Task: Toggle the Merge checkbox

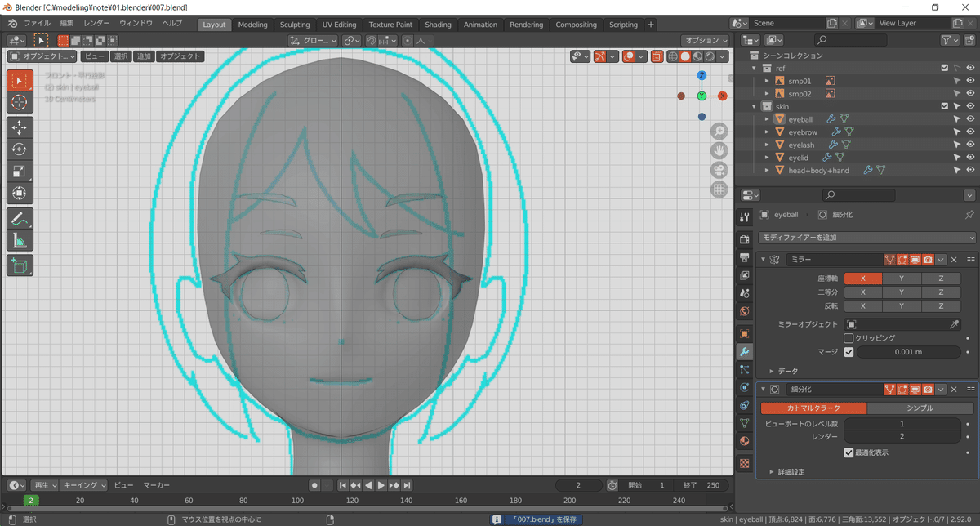Action: coord(849,352)
